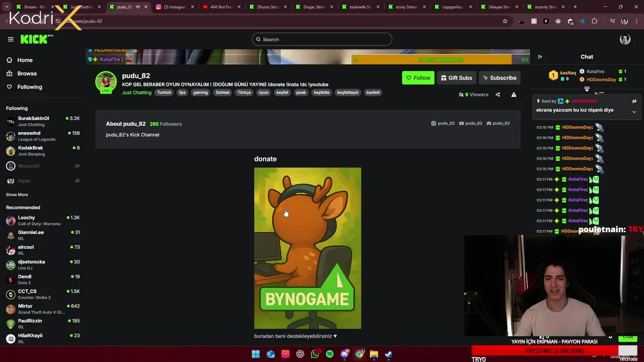Subscribe to pudu_82
This screenshot has height=362, width=644.
tap(500, 78)
